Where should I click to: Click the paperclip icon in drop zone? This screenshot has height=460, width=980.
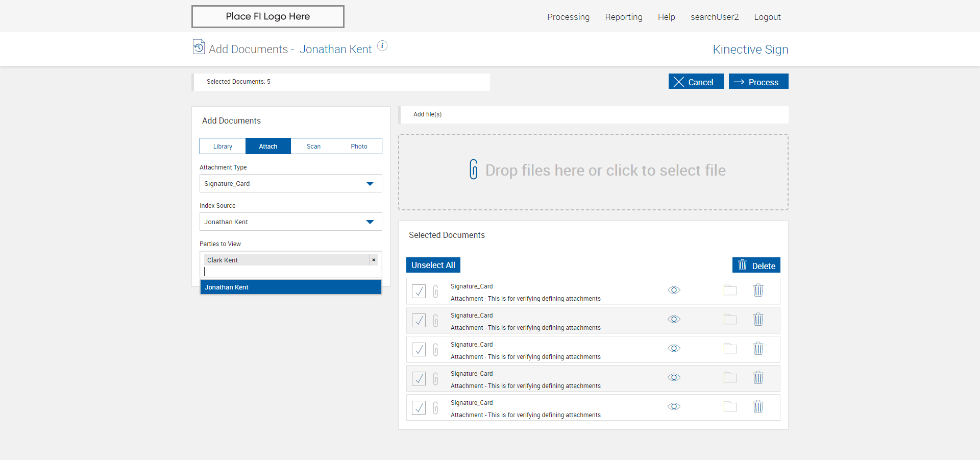click(474, 170)
